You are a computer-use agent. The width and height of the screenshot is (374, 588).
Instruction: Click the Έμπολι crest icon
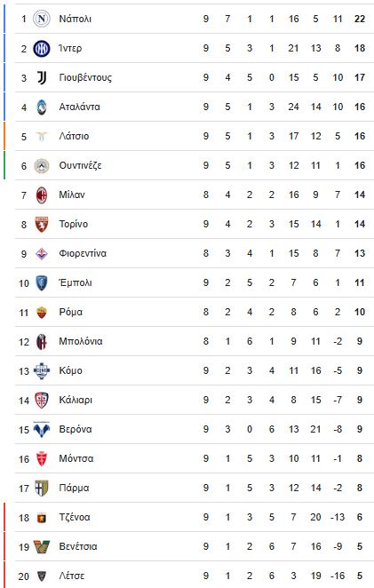point(42,282)
